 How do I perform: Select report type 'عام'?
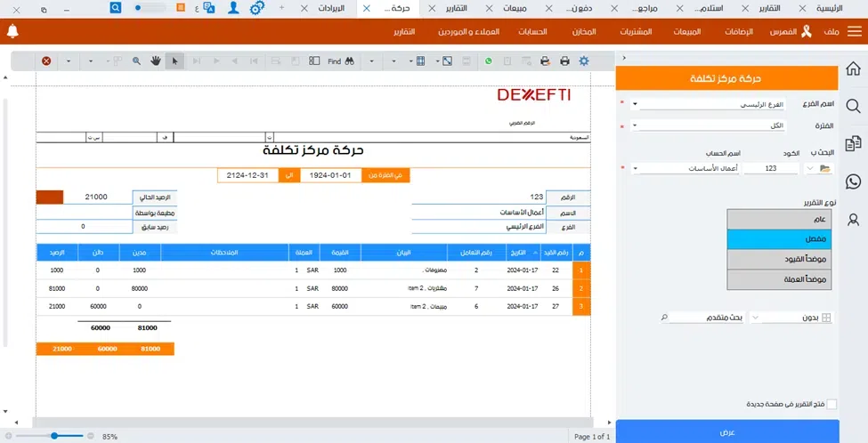tap(782, 219)
